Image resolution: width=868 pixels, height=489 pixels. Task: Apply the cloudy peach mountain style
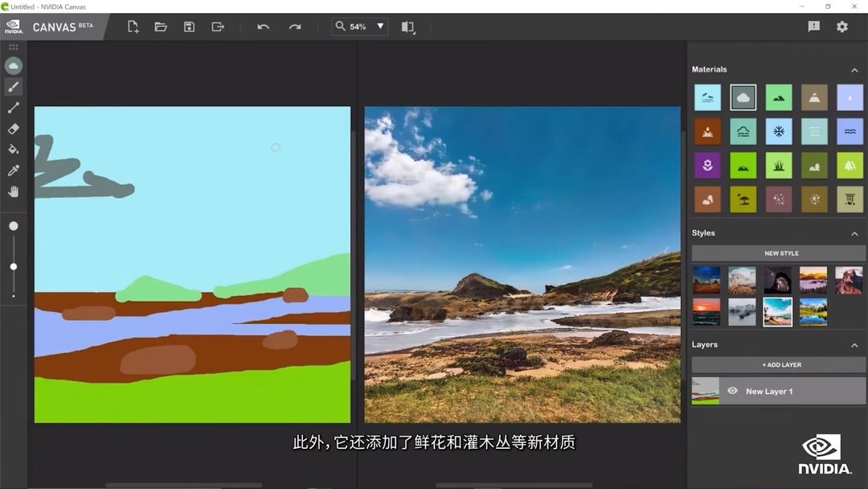[742, 280]
